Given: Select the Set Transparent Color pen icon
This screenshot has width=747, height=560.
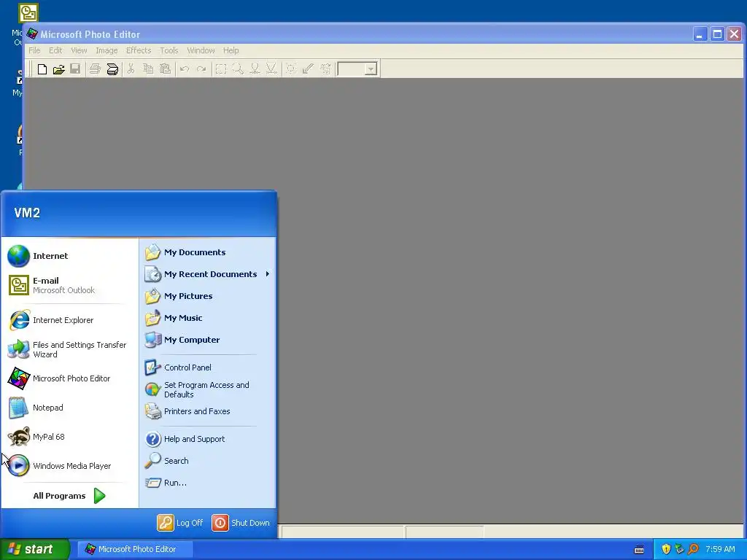Looking at the screenshot, I should tap(308, 69).
